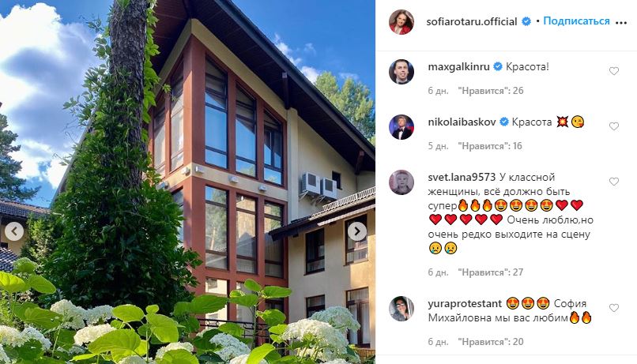See the 20 likes on yuraprotestant's comment
The width and height of the screenshot is (637, 364).
491,342
